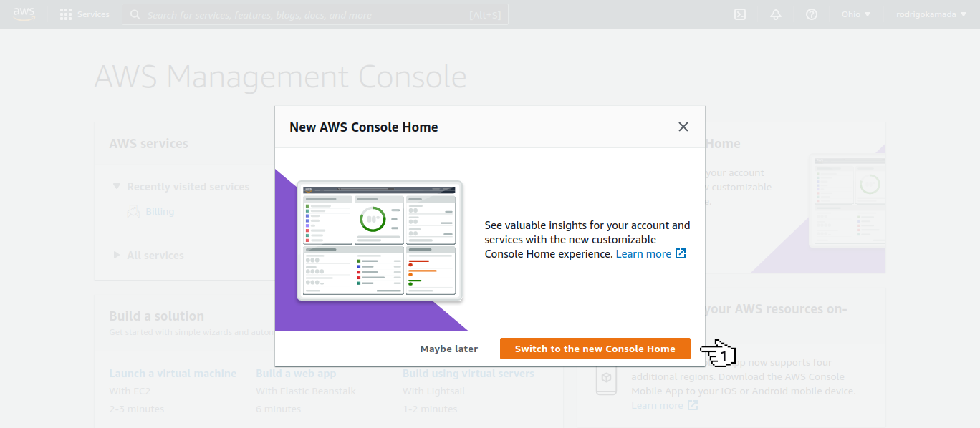Image resolution: width=980 pixels, height=428 pixels.
Task: Focus the services search field
Action: coord(315,14)
